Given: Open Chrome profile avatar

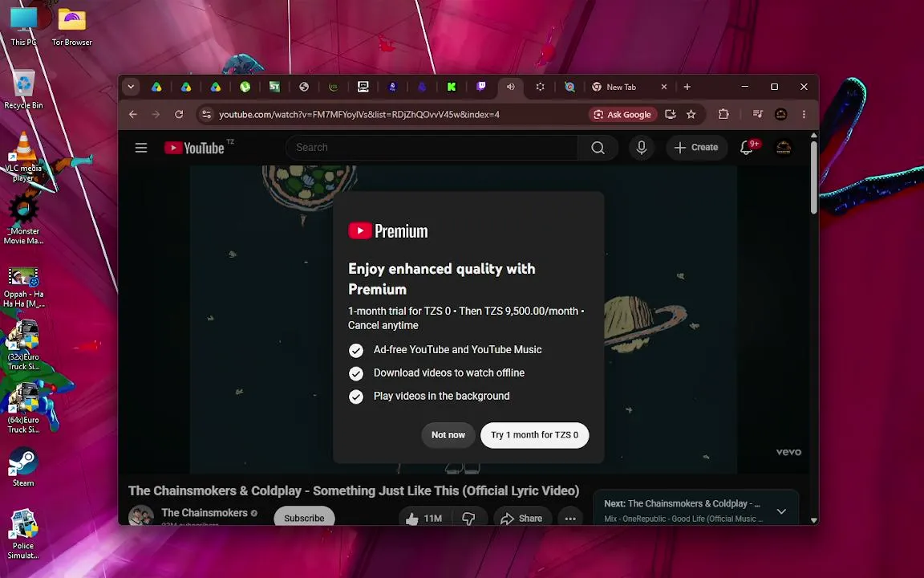Looking at the screenshot, I should [780, 115].
